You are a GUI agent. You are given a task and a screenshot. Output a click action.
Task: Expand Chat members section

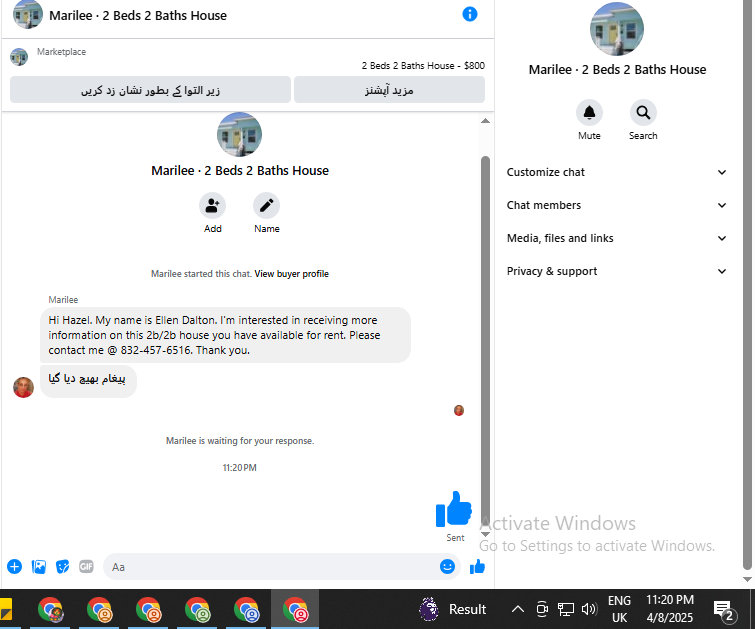(616, 205)
